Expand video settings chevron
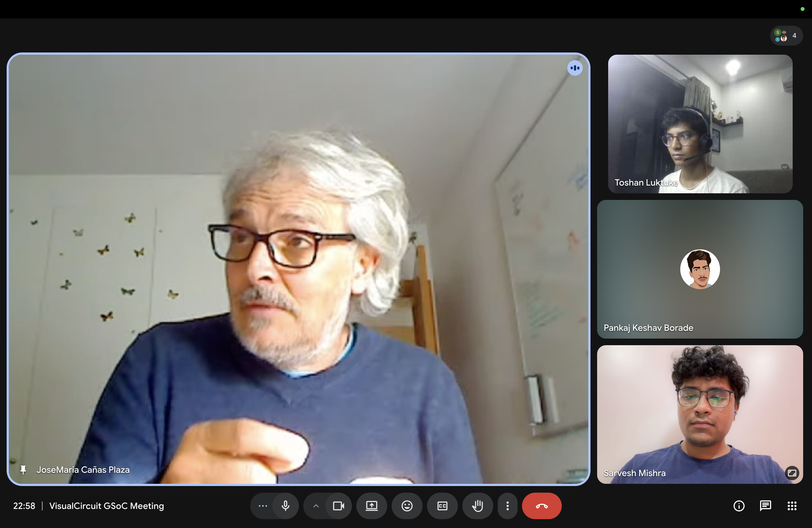The image size is (812, 528). [316, 505]
